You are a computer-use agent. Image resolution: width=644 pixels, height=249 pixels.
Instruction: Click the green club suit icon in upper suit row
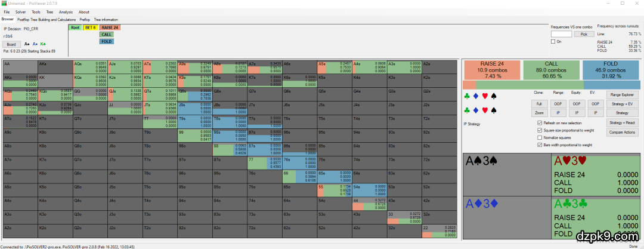pyautogui.click(x=467, y=96)
